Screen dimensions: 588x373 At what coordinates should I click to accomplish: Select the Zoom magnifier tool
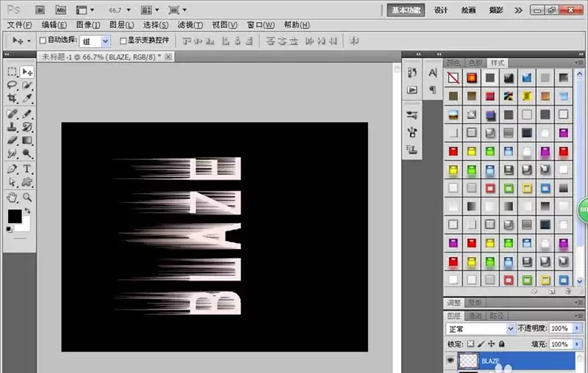pos(27,198)
